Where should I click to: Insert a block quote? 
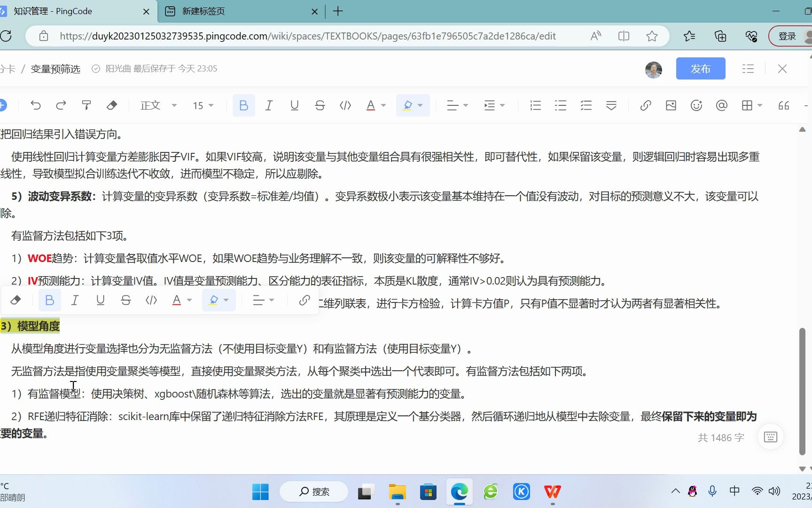783,105
